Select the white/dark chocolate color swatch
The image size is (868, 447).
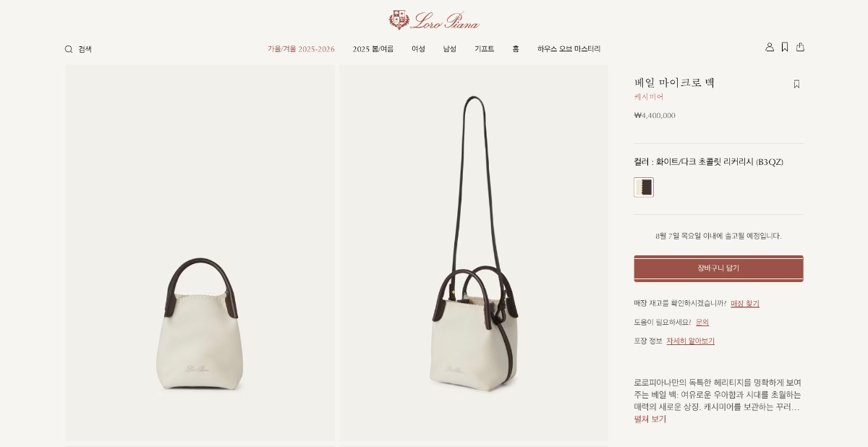pos(644,187)
